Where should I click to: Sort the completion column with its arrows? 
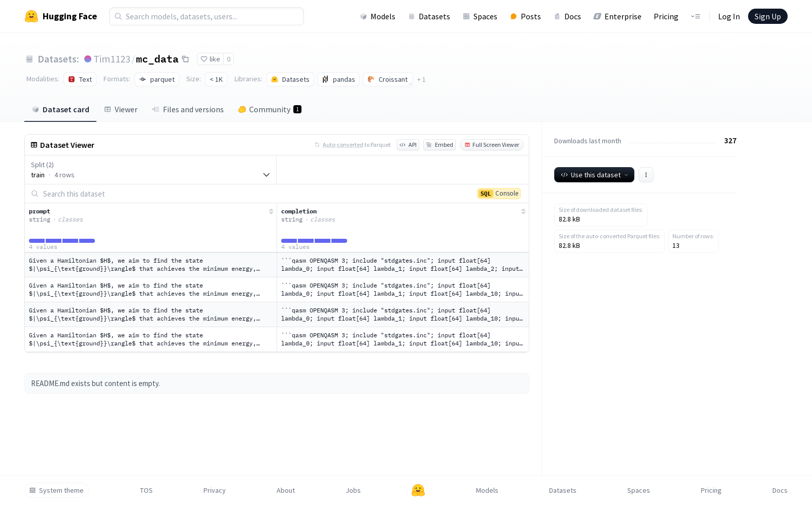click(x=523, y=211)
